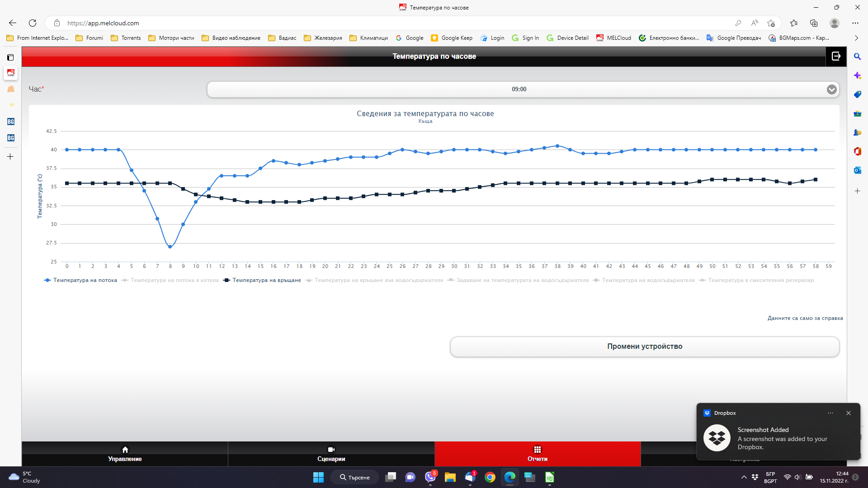Open the Edge sidebar search icon

coord(857,56)
